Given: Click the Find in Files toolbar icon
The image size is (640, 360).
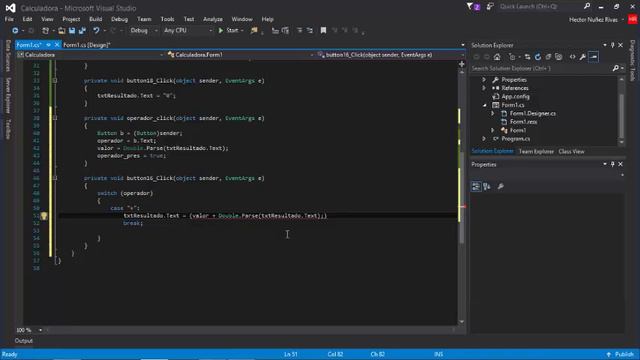Looking at the screenshot, I should (254, 31).
